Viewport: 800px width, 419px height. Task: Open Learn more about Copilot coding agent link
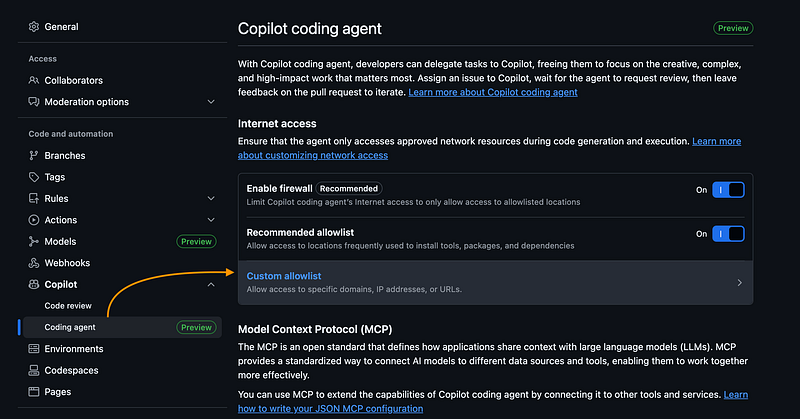pyautogui.click(x=493, y=92)
